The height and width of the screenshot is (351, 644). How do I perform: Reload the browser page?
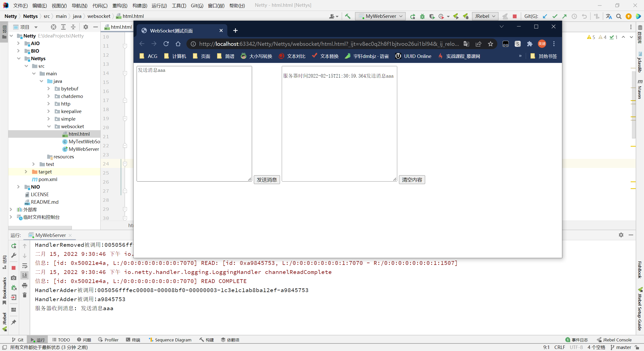click(x=166, y=44)
